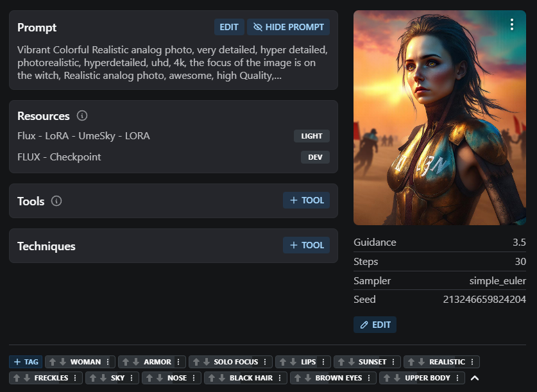The height and width of the screenshot is (392, 537).
Task: Click the DEV version badge
Action: click(315, 157)
